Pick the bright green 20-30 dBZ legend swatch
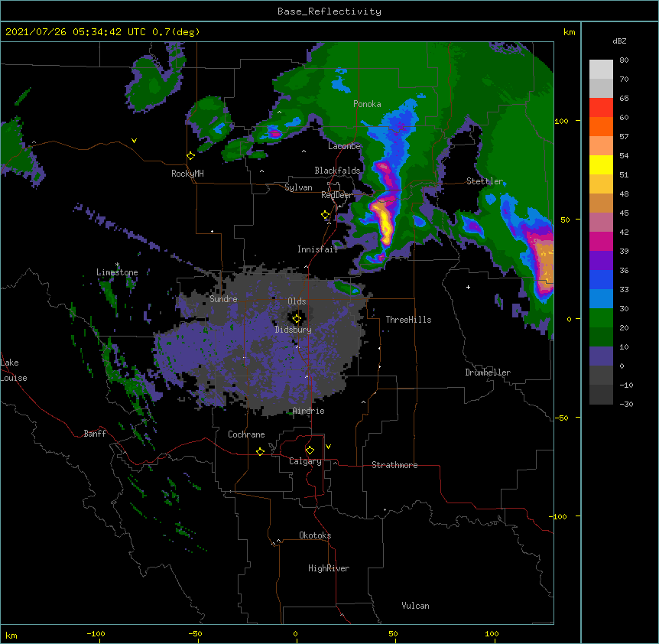 pos(601,318)
